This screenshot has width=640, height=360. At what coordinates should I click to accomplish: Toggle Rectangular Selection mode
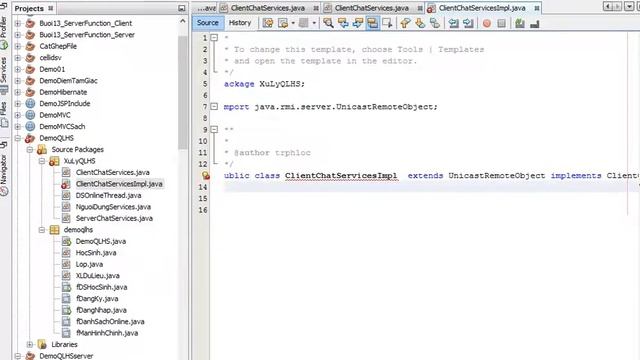pos(387,23)
